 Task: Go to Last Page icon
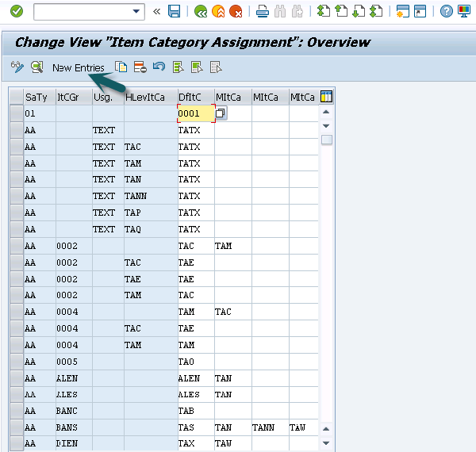(376, 12)
